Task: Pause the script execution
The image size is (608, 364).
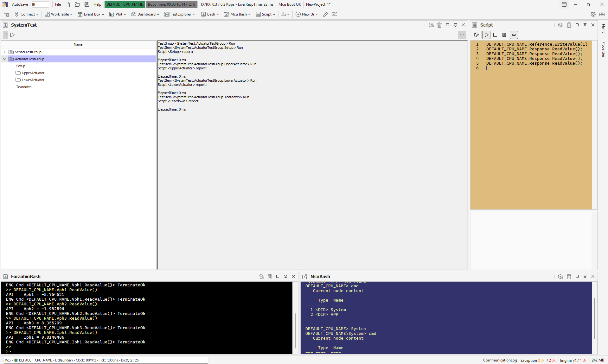Action: (504, 35)
